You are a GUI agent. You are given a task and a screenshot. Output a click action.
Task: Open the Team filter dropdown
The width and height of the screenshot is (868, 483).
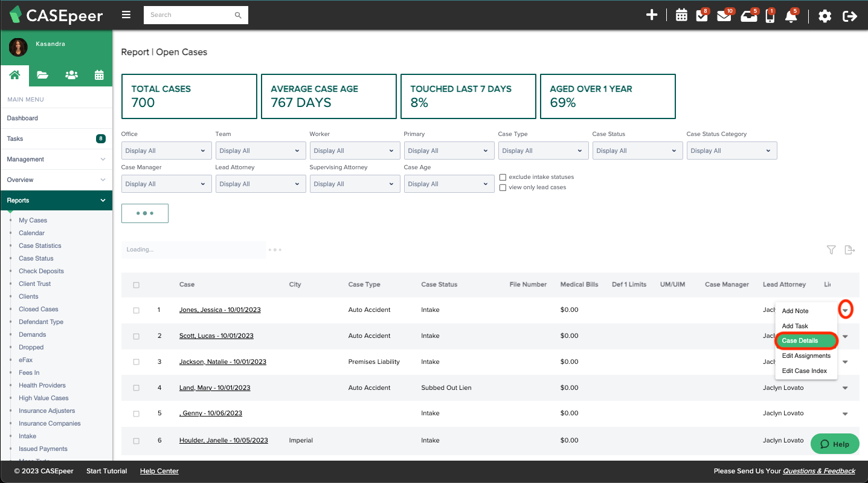261,151
